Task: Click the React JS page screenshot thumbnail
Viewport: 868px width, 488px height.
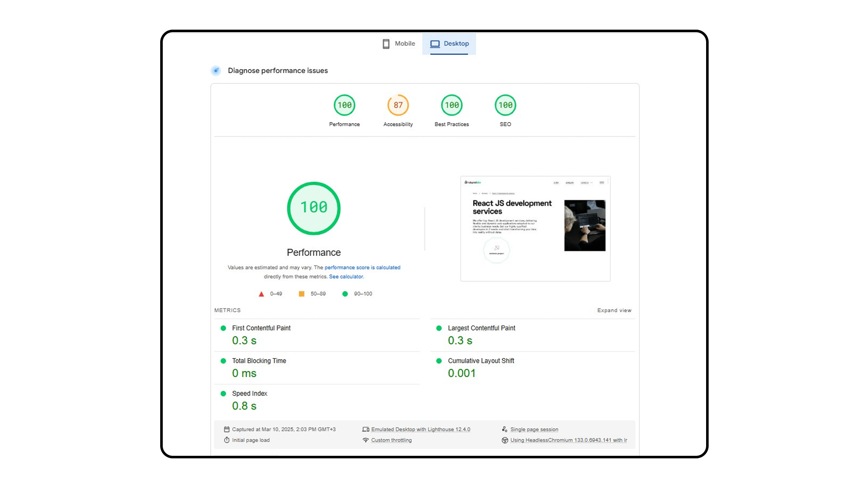Action: (535, 228)
